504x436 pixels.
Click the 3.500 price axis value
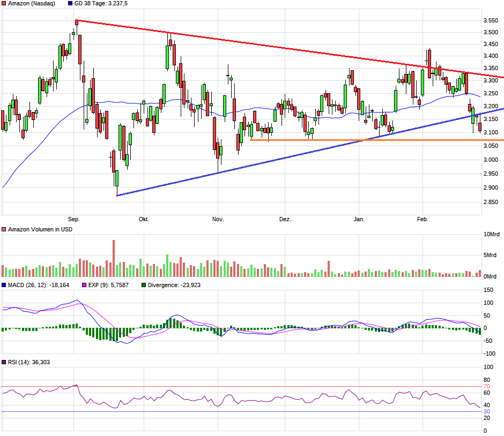pyautogui.click(x=491, y=33)
